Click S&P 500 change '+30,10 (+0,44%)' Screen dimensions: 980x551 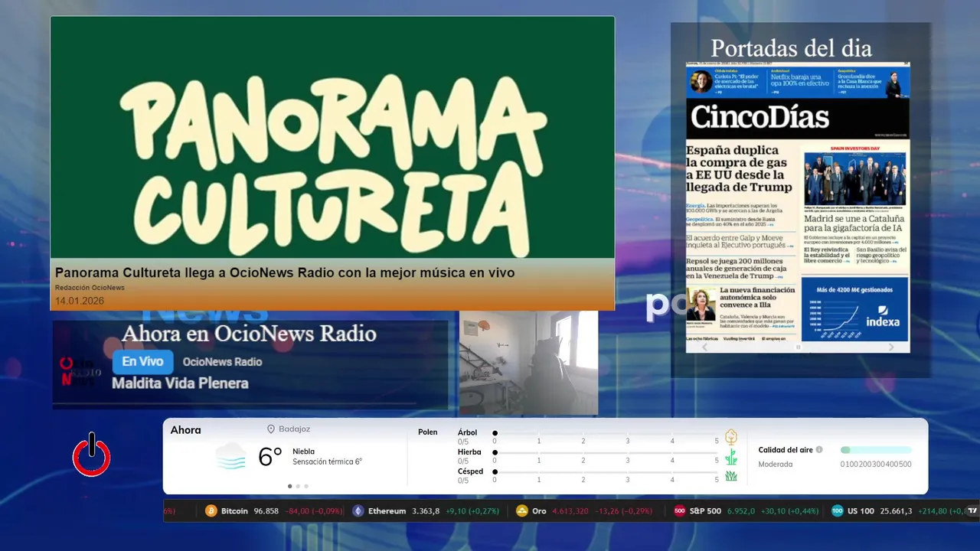tap(789, 511)
